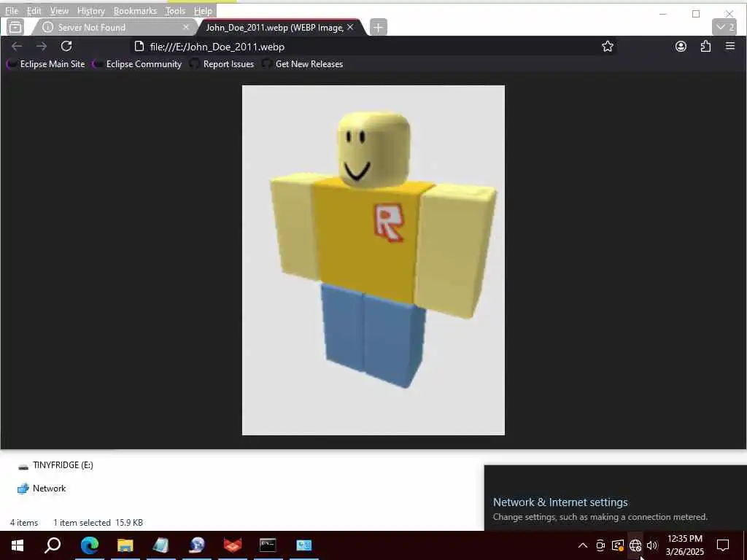Viewport: 747px width, 560px height.
Task: Open the Tools menu
Action: coord(175,10)
